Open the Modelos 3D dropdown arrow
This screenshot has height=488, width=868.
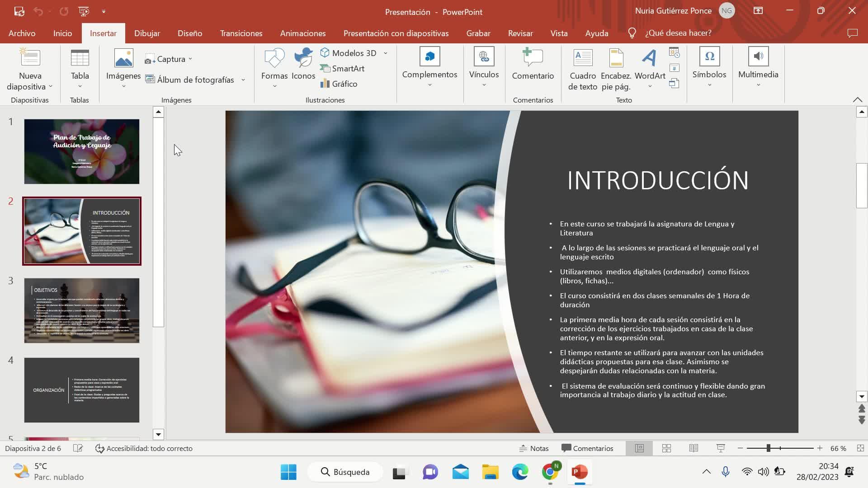coord(386,53)
